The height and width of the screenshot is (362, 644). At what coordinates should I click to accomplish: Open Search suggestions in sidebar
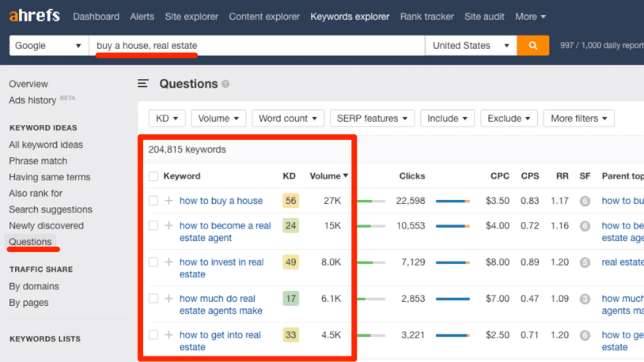(51, 209)
